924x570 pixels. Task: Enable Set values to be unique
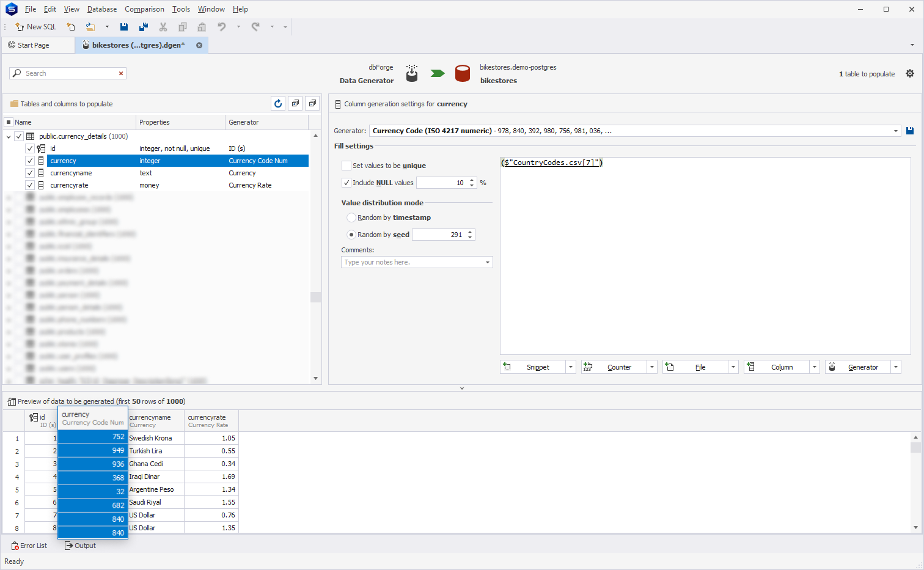point(346,166)
